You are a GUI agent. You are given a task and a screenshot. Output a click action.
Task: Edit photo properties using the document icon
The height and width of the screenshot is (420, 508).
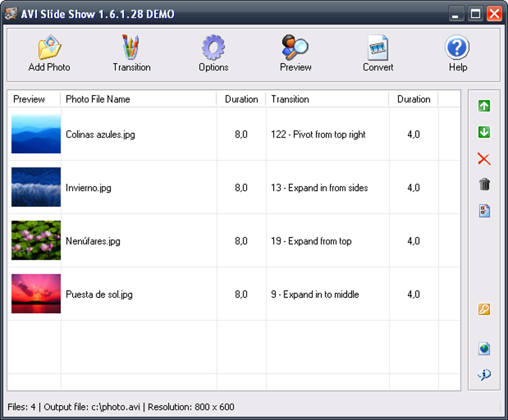(484, 211)
